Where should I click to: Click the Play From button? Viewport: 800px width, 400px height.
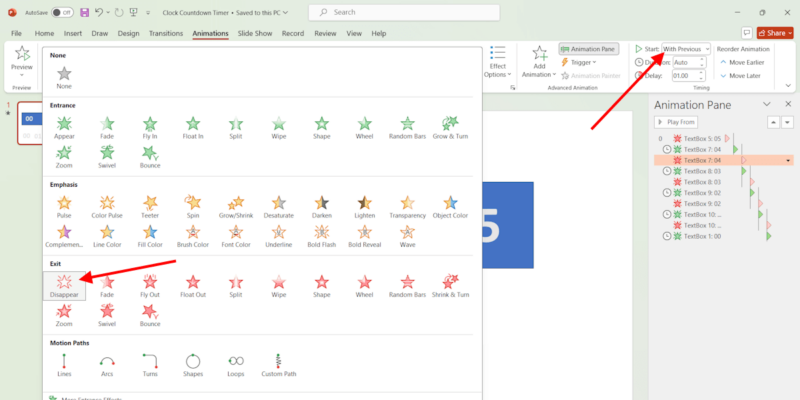coord(676,122)
